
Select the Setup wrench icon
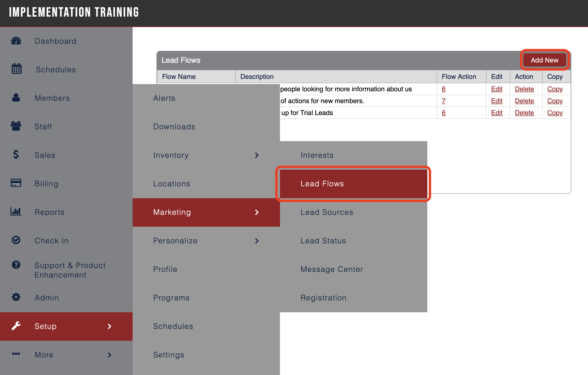tap(16, 327)
